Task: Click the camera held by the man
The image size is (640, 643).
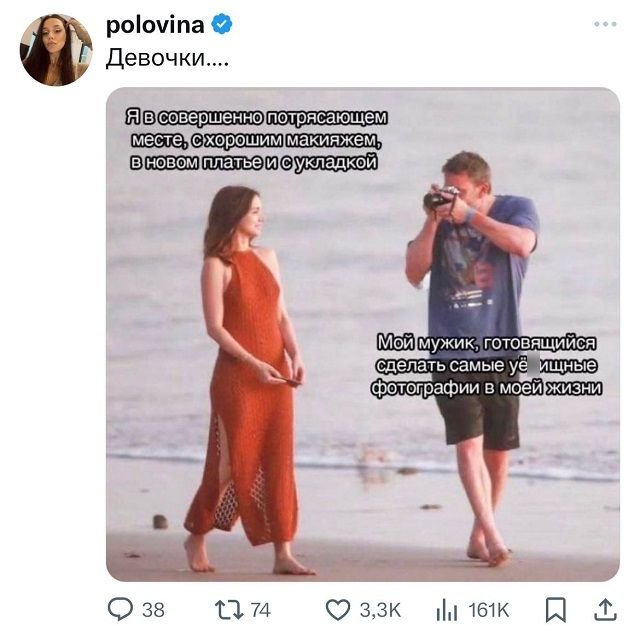Action: coord(440,197)
